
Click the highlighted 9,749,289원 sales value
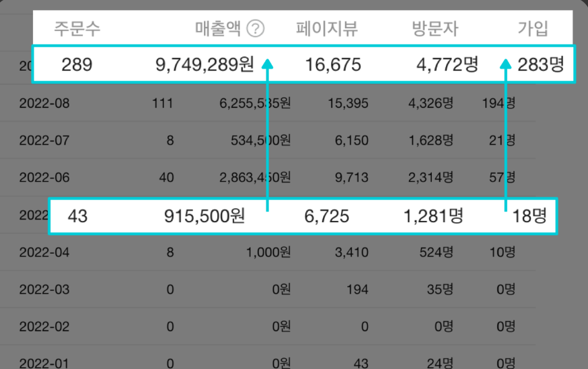[205, 65]
